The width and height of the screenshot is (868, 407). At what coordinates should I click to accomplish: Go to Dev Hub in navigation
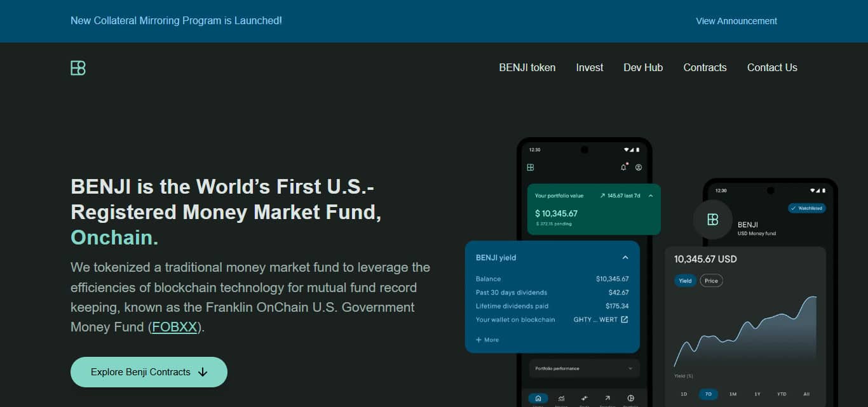pos(643,67)
